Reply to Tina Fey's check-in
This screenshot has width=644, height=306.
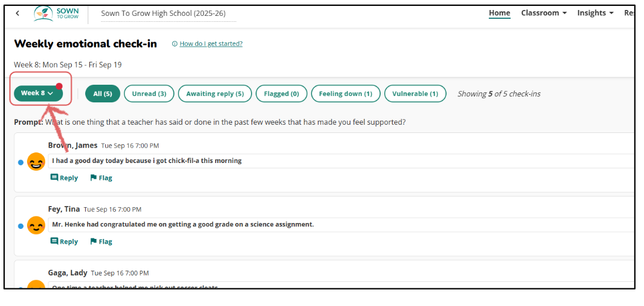pos(64,241)
